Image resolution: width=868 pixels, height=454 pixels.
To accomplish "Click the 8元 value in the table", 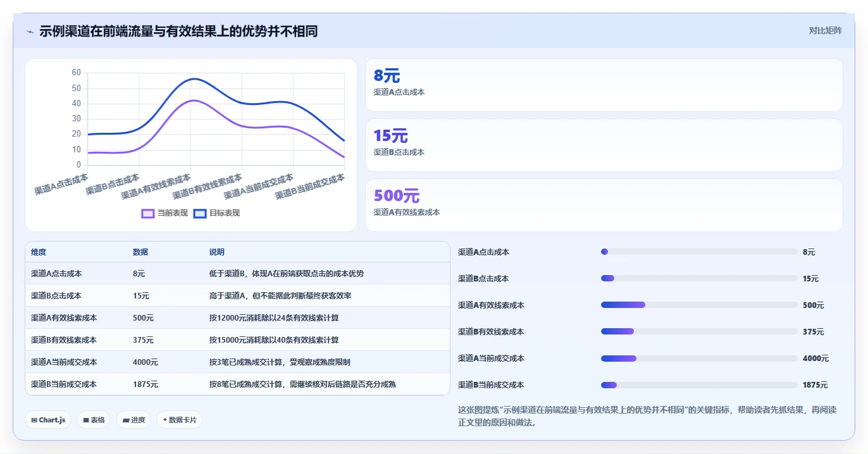I will [139, 274].
